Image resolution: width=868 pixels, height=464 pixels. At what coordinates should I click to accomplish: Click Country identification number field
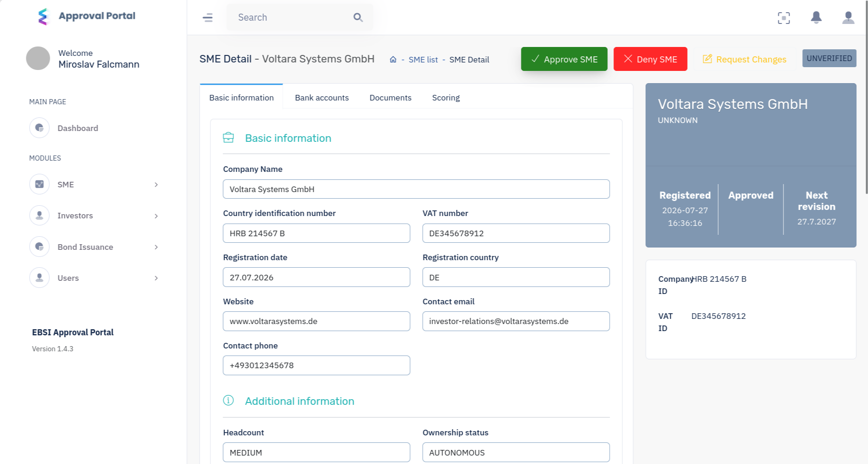click(316, 233)
